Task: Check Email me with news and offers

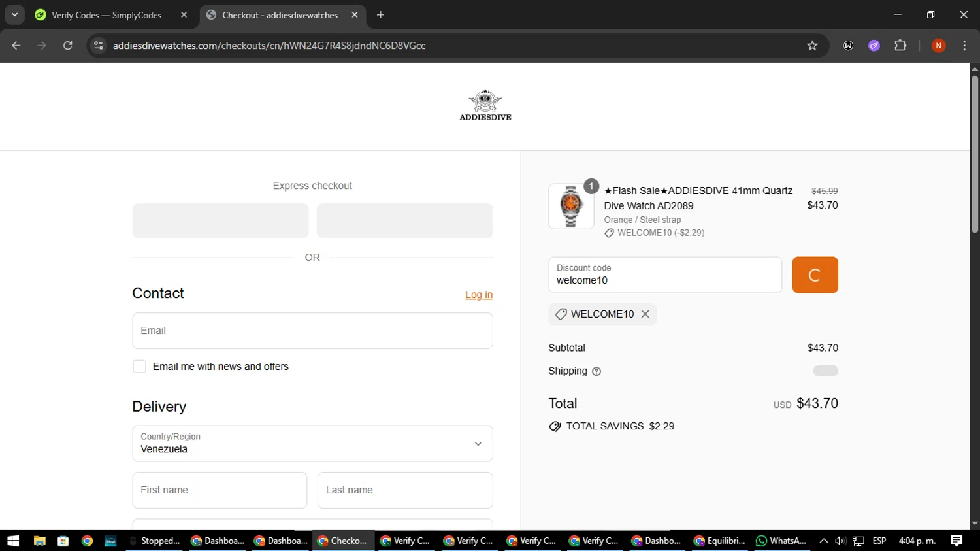Action: (x=139, y=367)
